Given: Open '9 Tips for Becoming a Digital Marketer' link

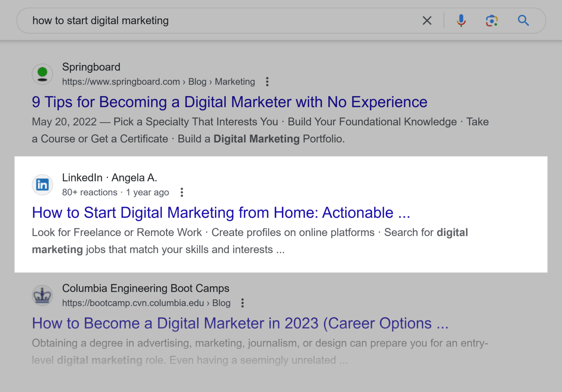Looking at the screenshot, I should point(229,102).
